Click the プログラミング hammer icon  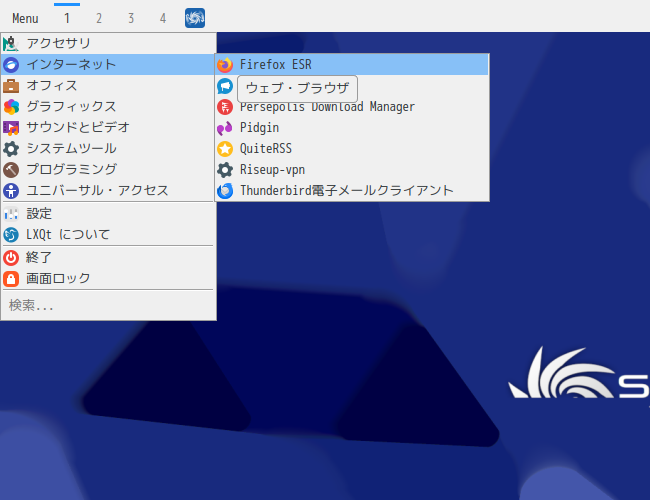(x=11, y=170)
